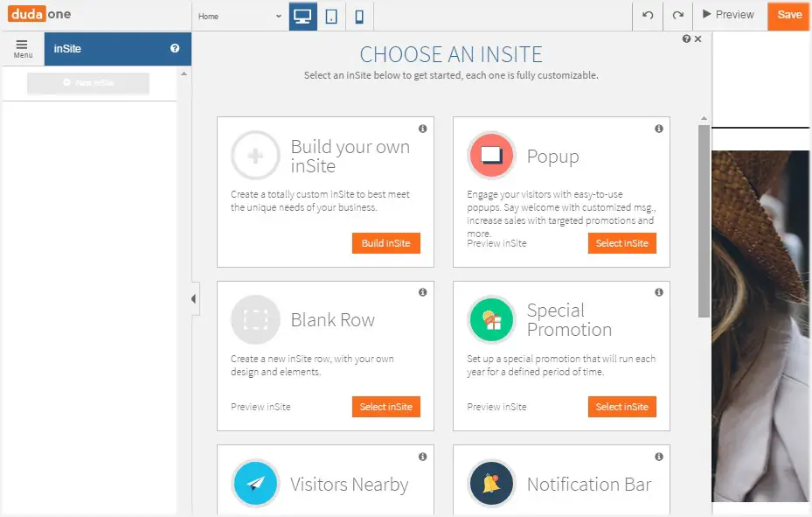Show info for Blank Row card
This screenshot has height=517, width=812.
pos(422,292)
